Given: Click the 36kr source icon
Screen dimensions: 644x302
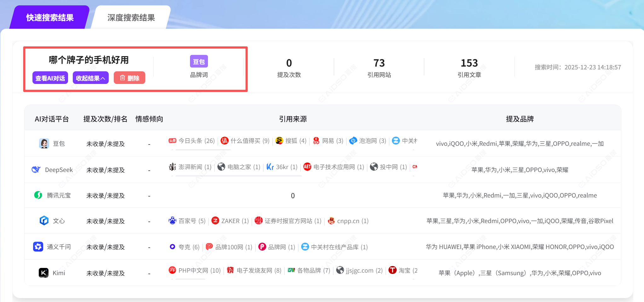Looking at the screenshot, I should coord(270,167).
